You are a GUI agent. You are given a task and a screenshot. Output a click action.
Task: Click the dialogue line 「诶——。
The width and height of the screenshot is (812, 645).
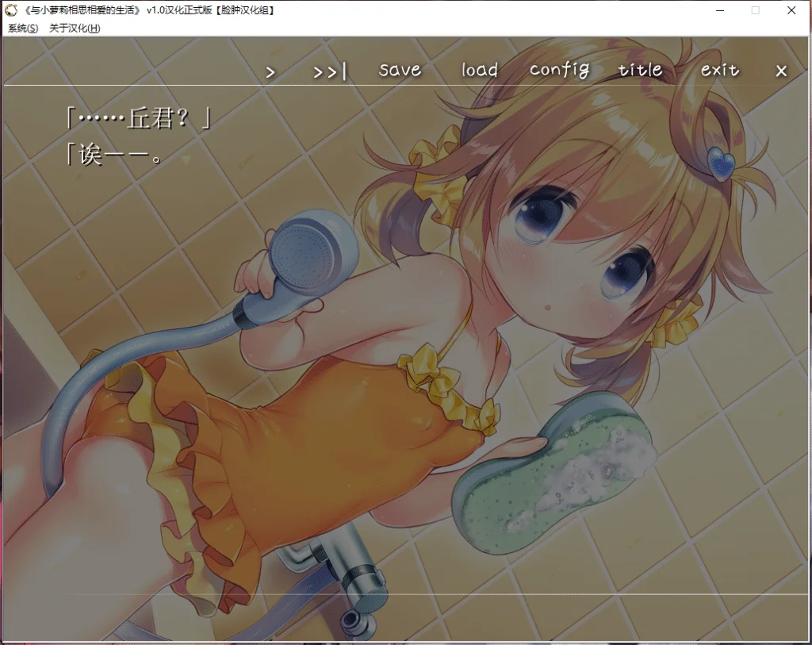point(114,155)
